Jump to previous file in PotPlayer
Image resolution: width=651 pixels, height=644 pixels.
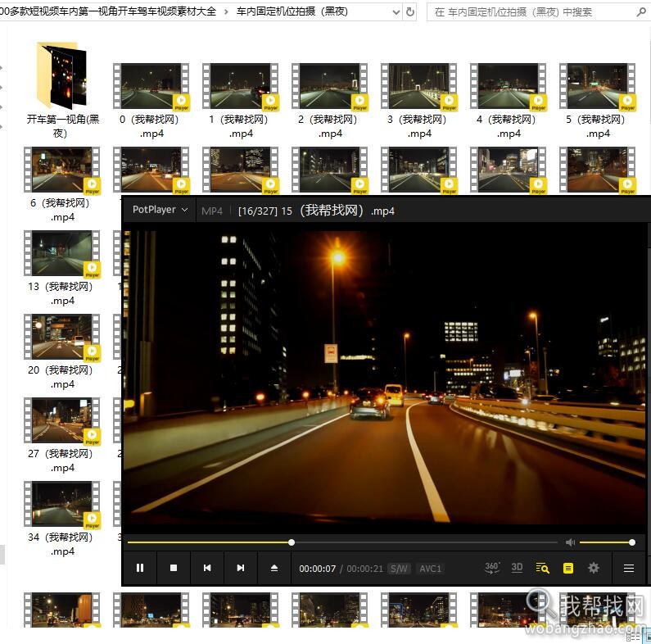click(207, 568)
